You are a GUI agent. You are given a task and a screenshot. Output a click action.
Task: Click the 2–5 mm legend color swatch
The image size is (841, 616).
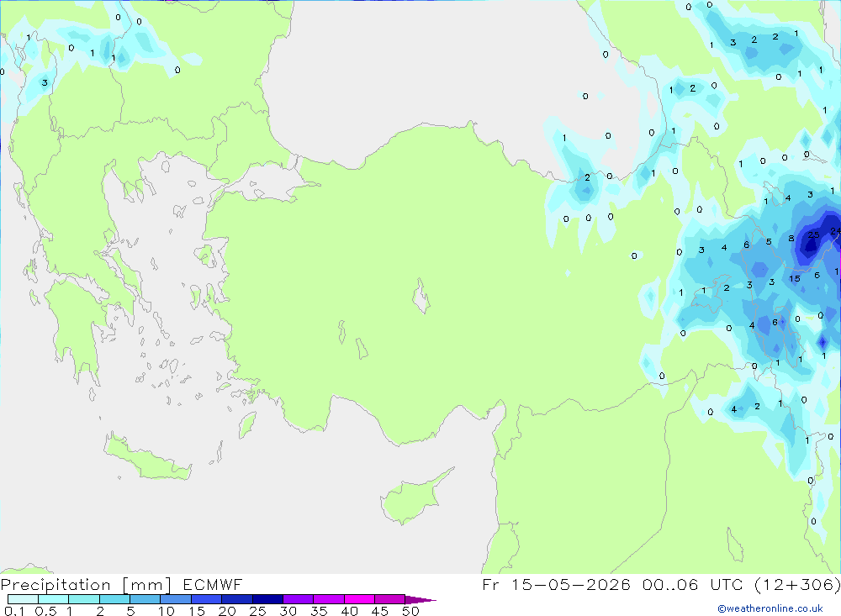point(114,599)
